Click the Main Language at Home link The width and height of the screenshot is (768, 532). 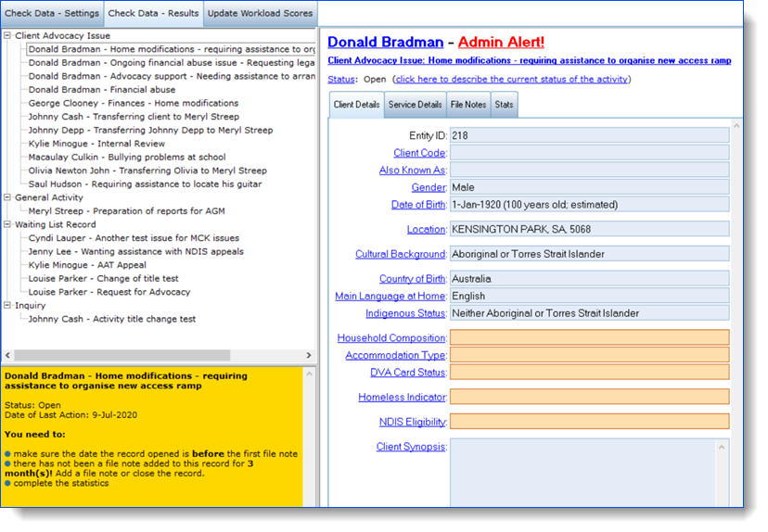click(390, 296)
